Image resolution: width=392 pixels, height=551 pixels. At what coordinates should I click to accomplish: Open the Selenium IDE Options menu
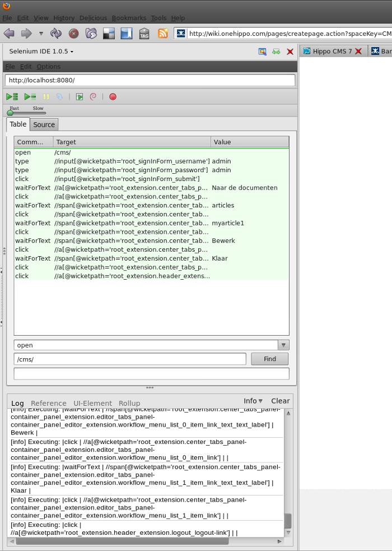point(49,66)
